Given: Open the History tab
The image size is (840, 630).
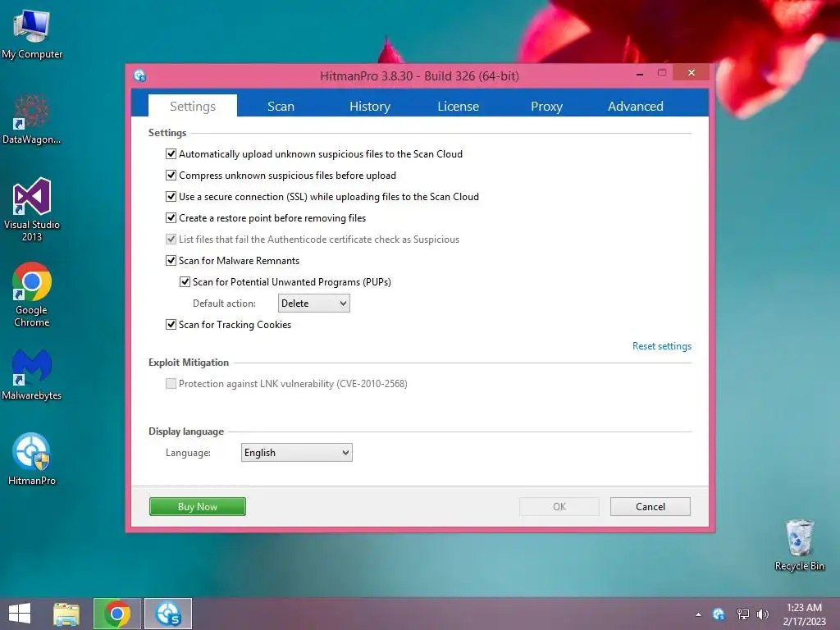Looking at the screenshot, I should [370, 106].
